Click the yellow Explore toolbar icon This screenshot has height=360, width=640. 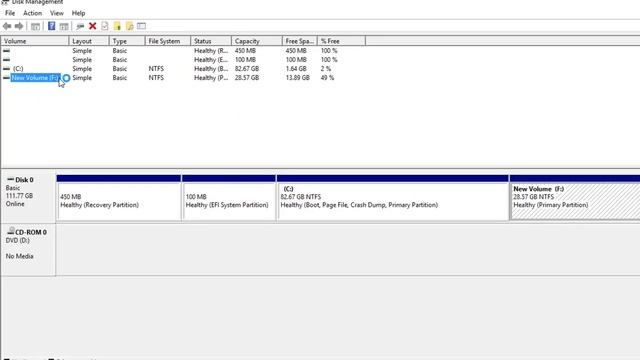[129, 27]
